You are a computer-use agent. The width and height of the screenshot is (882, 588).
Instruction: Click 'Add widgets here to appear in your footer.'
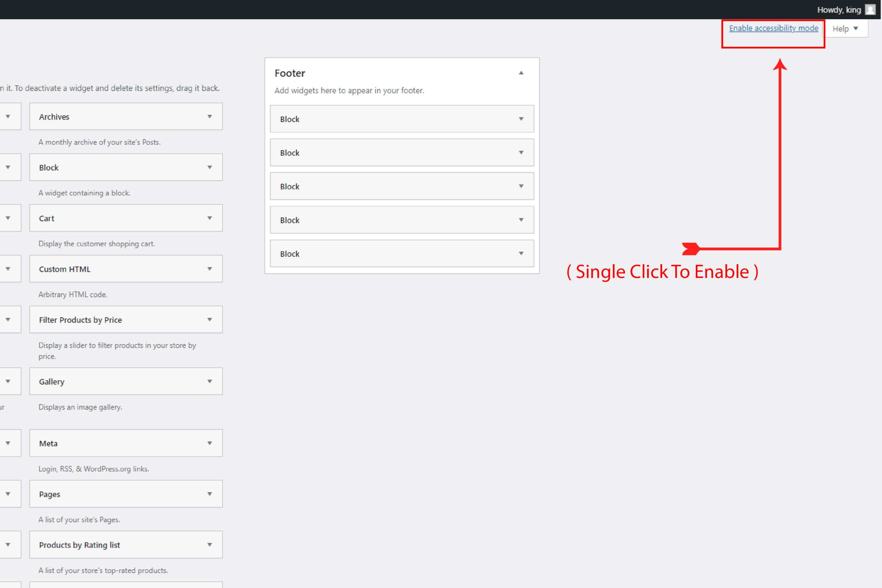349,90
